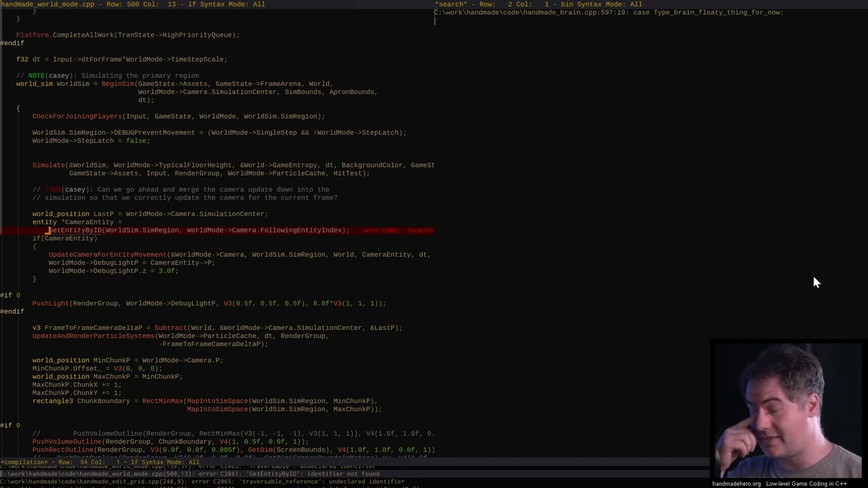Click the UpdateCameraForEntityMovement call
The width and height of the screenshot is (868, 488).
[239, 254]
